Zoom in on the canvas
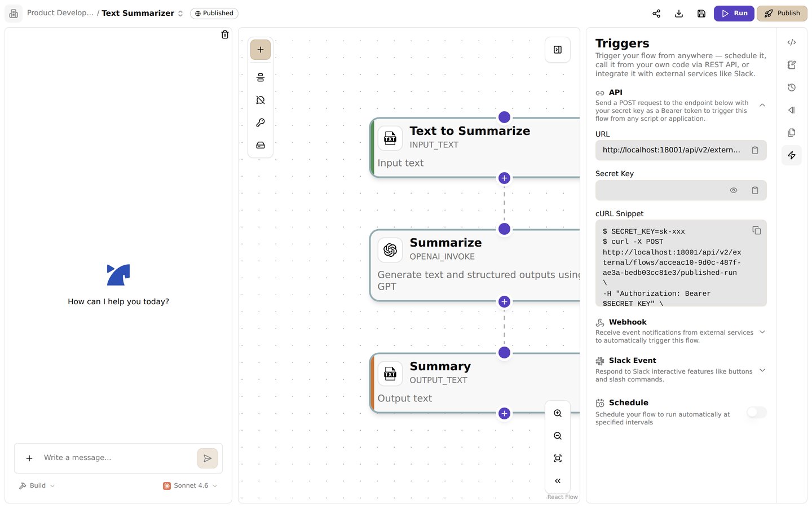The height and width of the screenshot is (508, 812). pos(558,413)
